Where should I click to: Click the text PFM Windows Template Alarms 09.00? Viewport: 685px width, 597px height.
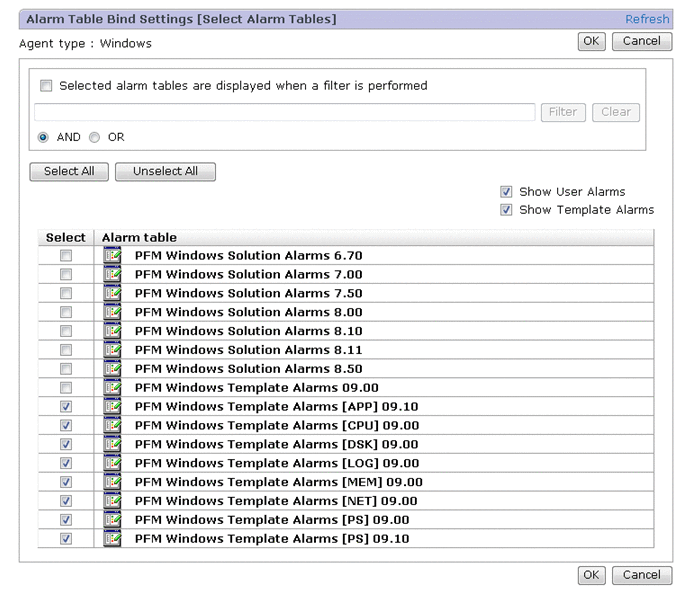click(257, 388)
